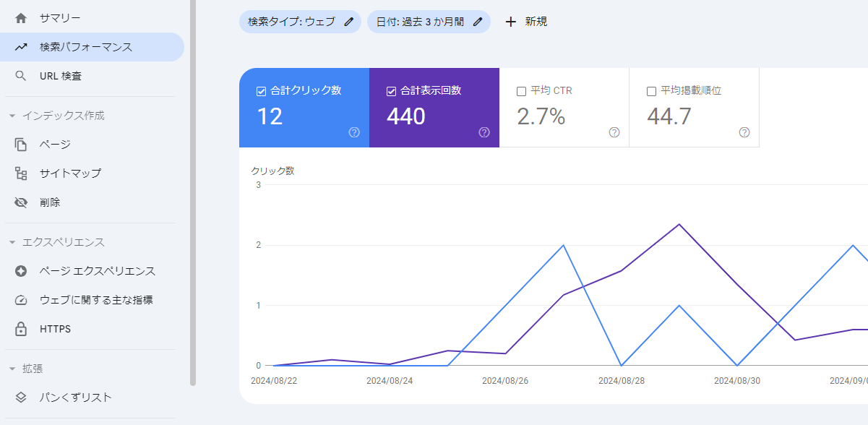This screenshot has width=868, height=425.
Task: Add a new filter with 新規
Action: (526, 22)
